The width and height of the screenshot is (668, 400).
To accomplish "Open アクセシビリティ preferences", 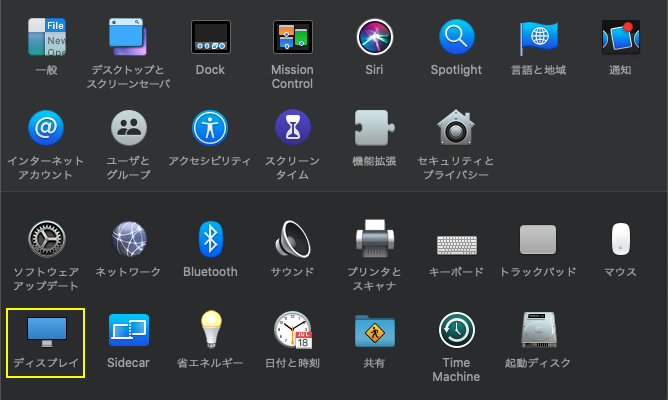I will tap(210, 128).
